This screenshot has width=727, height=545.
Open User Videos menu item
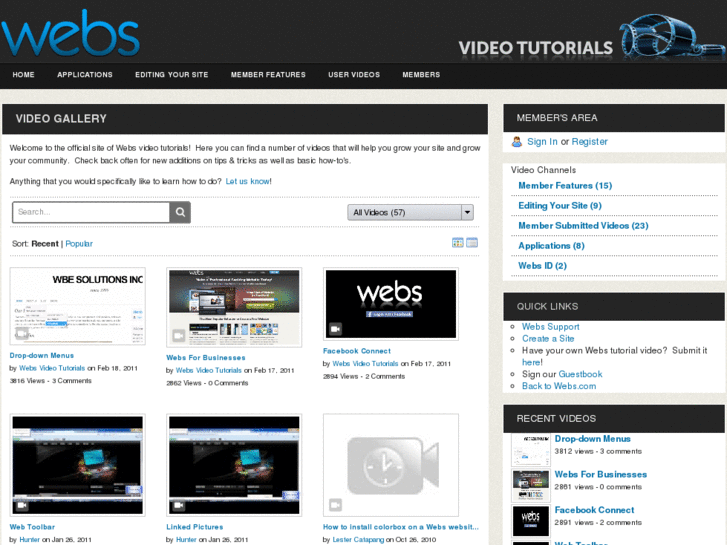pyautogui.click(x=354, y=75)
